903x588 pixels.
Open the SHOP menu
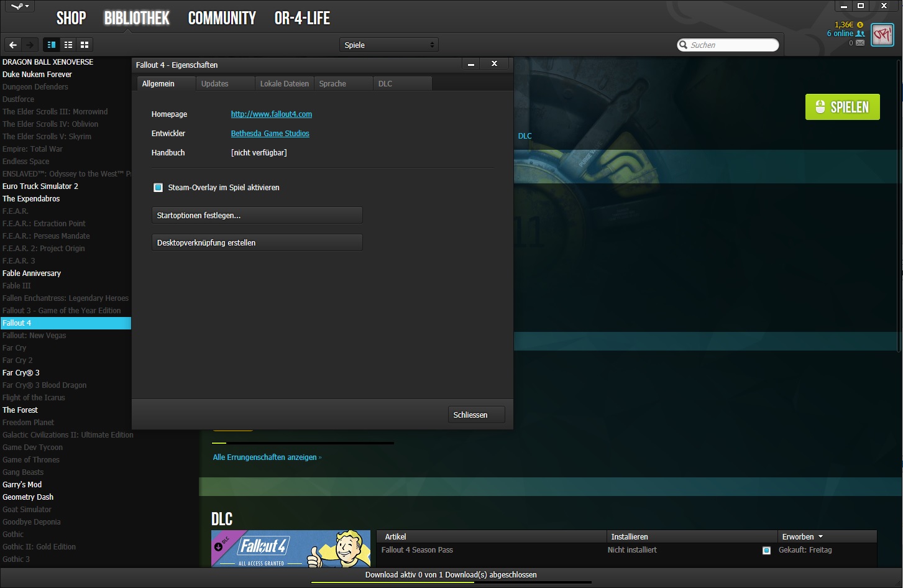coord(71,18)
